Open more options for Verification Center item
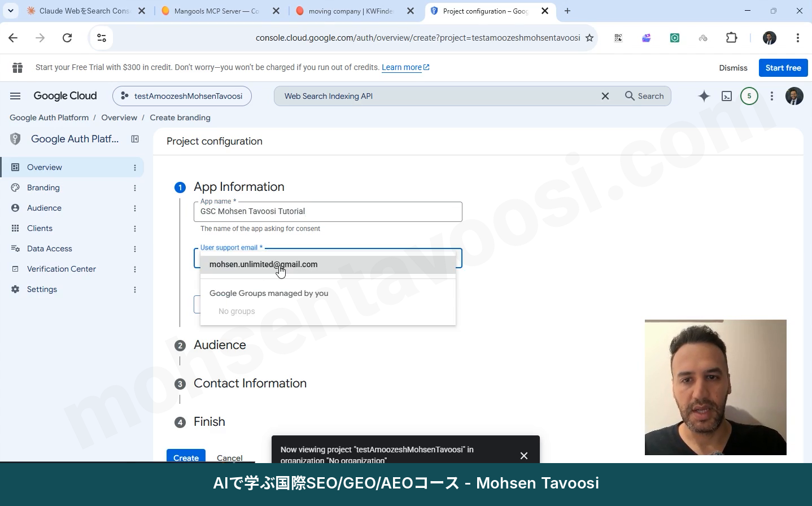 [x=135, y=269]
